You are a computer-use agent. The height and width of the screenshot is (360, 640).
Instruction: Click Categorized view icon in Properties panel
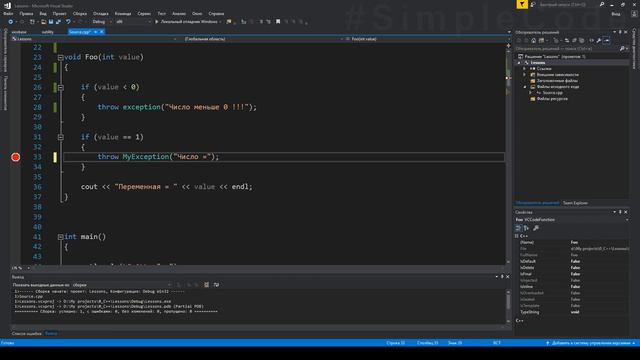(518, 228)
